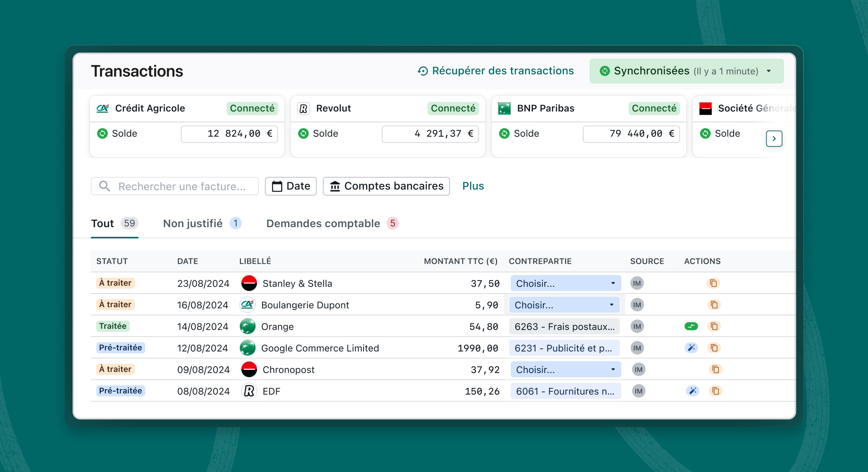The height and width of the screenshot is (472, 868).
Task: Open Choisir dropdown for Stanley & Stella
Action: pyautogui.click(x=565, y=283)
